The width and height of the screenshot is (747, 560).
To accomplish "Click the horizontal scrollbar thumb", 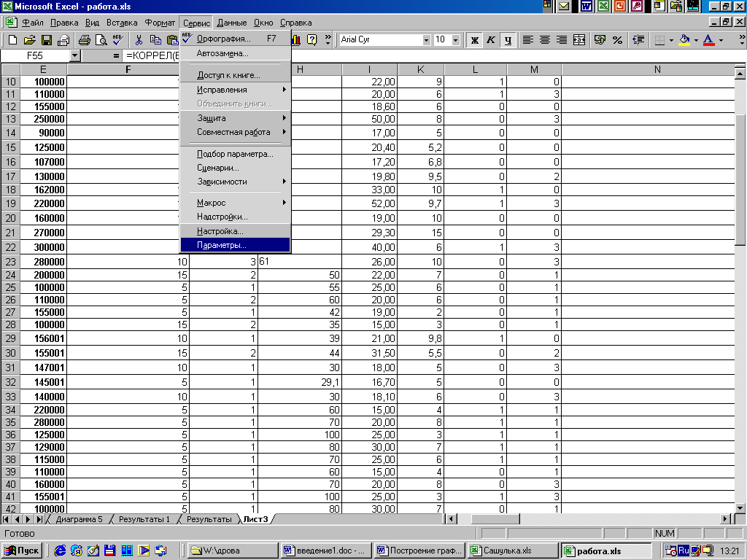I will click(x=495, y=519).
